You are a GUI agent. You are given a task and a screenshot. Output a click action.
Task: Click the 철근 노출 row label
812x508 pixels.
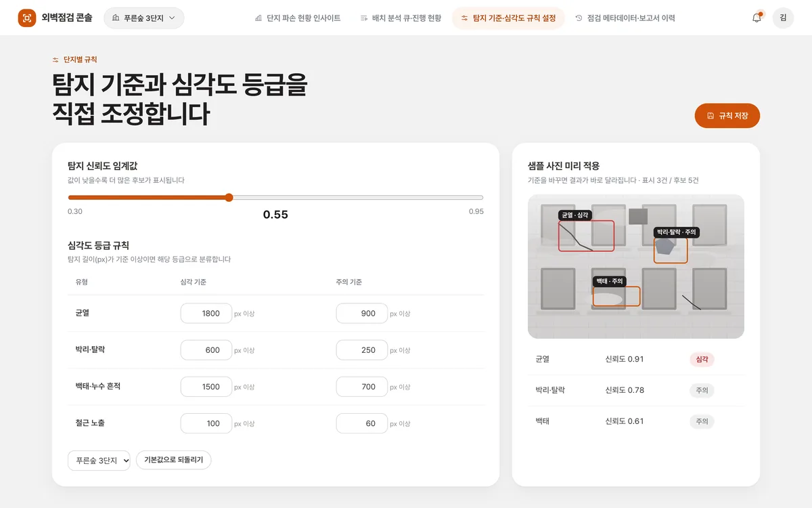coord(90,423)
